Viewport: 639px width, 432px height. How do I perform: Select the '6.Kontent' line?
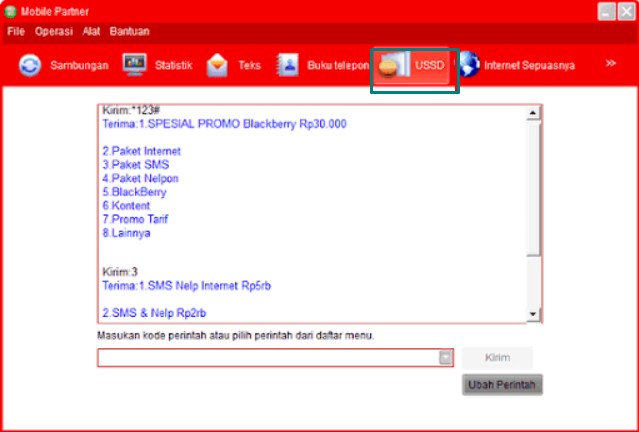[126, 205]
